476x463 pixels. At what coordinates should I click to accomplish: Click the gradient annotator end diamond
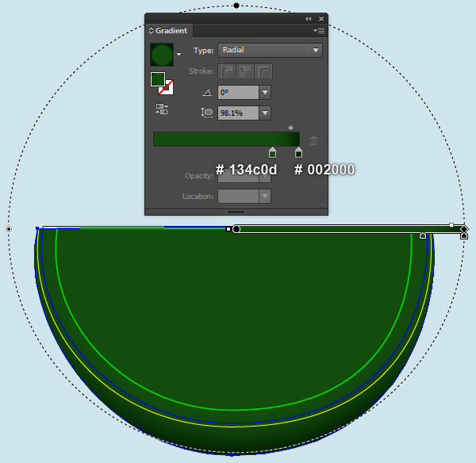(x=464, y=229)
